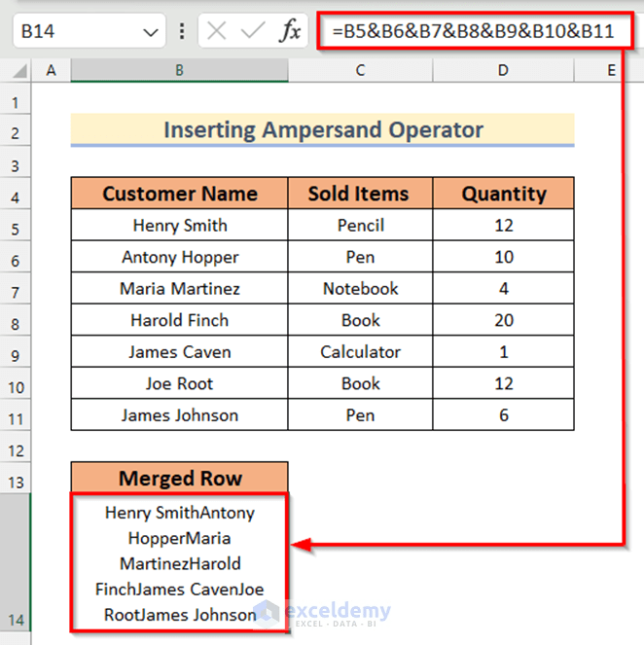The width and height of the screenshot is (644, 645).
Task: Click the Enter checkmark formula icon
Action: point(253,31)
